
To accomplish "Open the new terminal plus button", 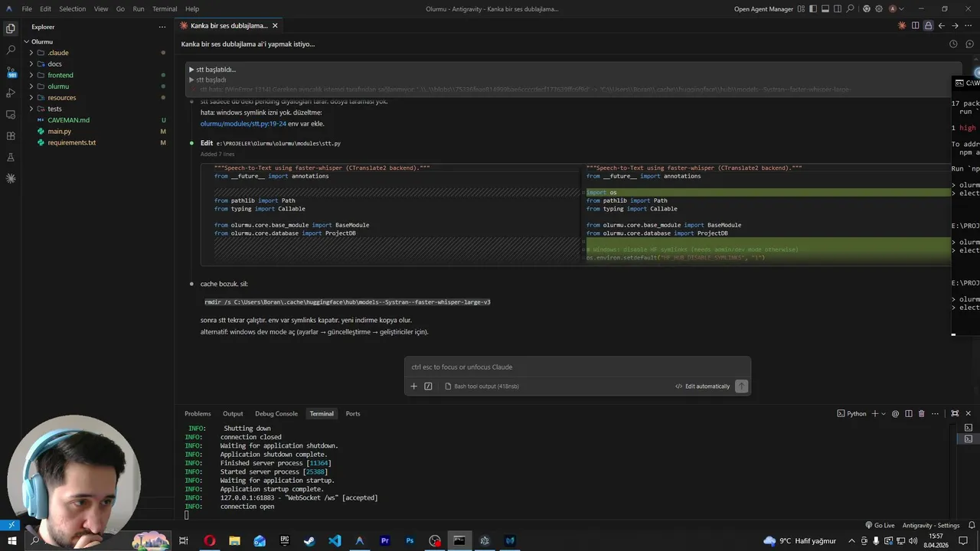I will tap(874, 413).
